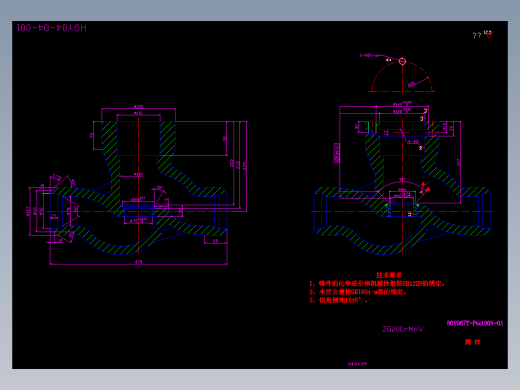Select the red semicircular flange arc
Screen dimensions: 520x390
point(402,76)
